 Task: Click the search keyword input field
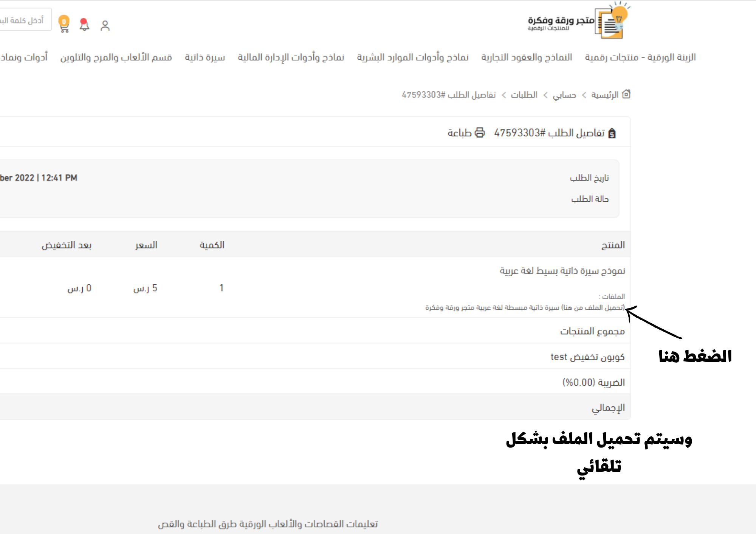click(25, 20)
